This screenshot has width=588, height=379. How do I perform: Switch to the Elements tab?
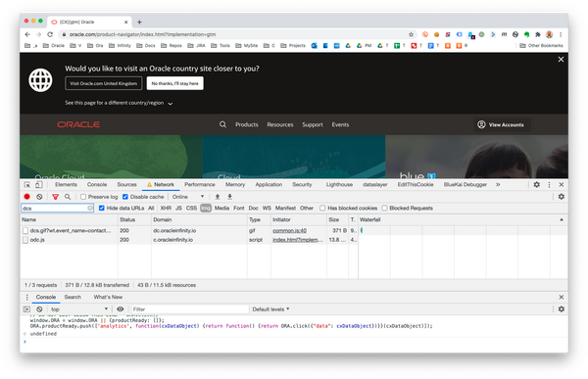point(66,185)
